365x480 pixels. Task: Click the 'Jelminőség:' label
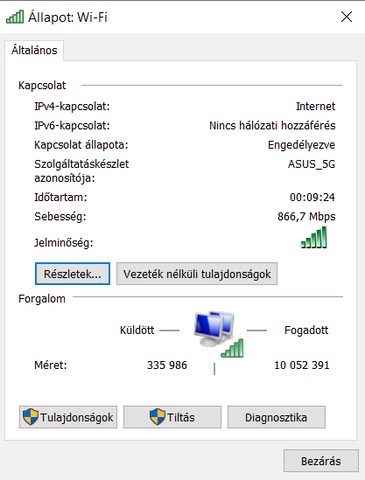pos(63,243)
